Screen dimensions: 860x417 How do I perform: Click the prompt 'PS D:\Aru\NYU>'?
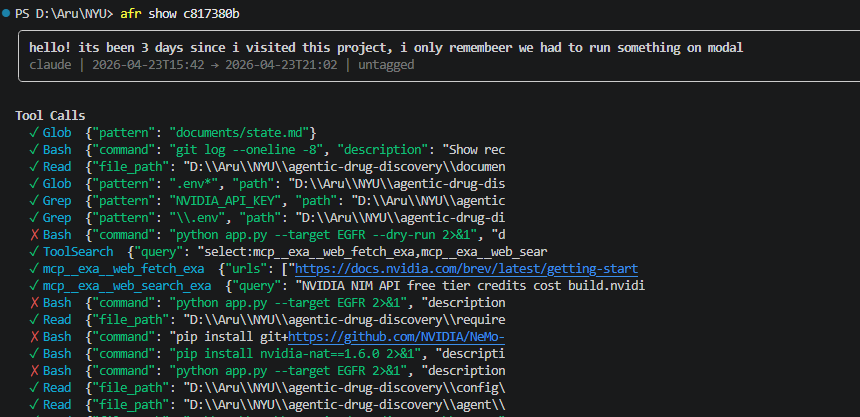[64, 14]
